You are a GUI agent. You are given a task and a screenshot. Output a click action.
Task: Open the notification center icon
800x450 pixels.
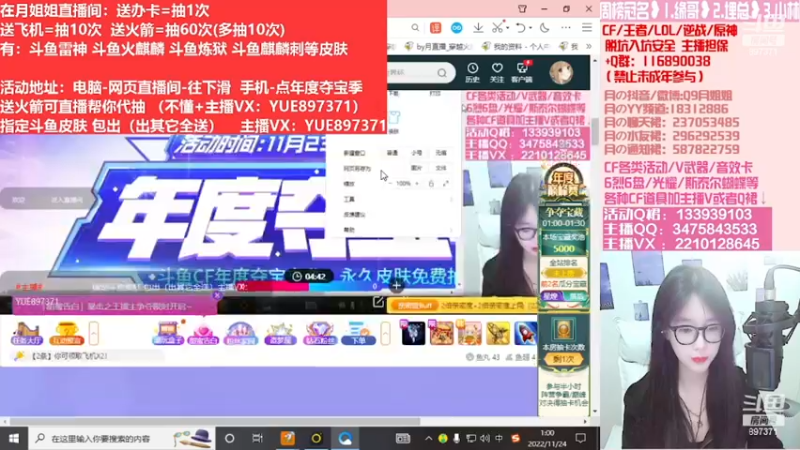pos(581,438)
